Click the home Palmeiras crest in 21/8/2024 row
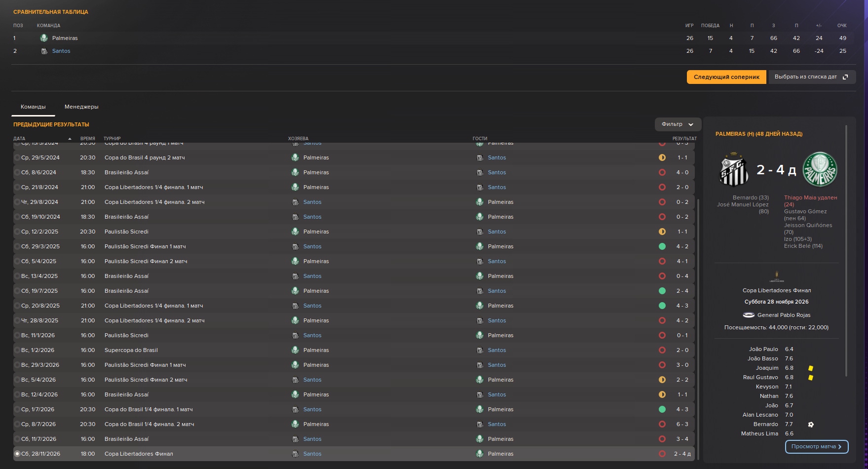Screen dimensions: 868x469 (295, 187)
